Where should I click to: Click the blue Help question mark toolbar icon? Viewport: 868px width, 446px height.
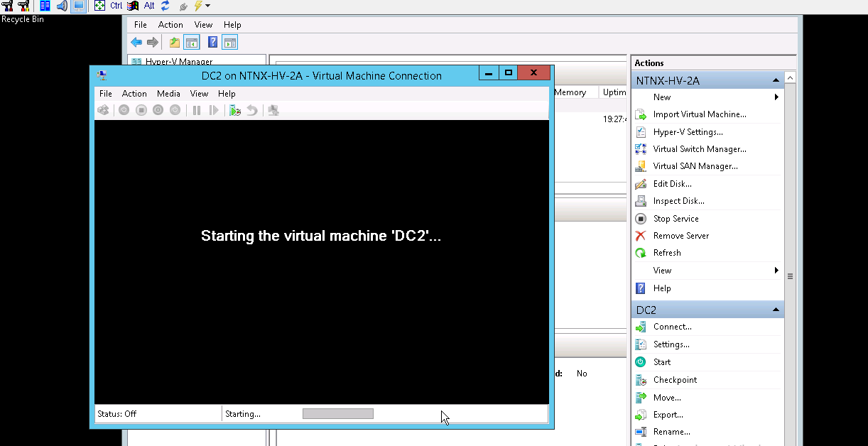pyautogui.click(x=212, y=43)
